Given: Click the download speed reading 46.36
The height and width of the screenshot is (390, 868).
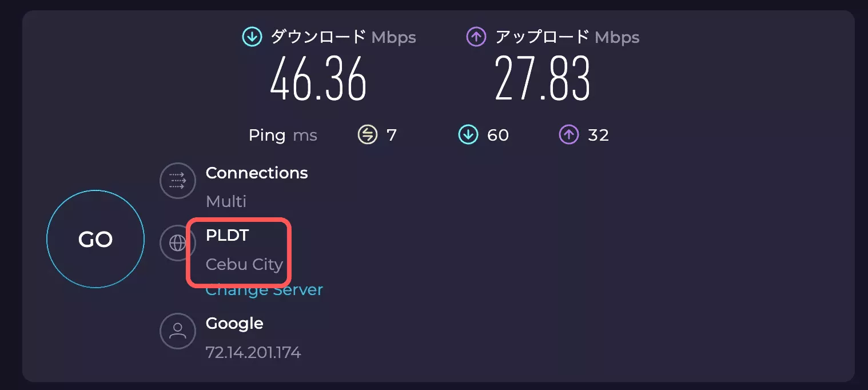Looking at the screenshot, I should pos(318,80).
